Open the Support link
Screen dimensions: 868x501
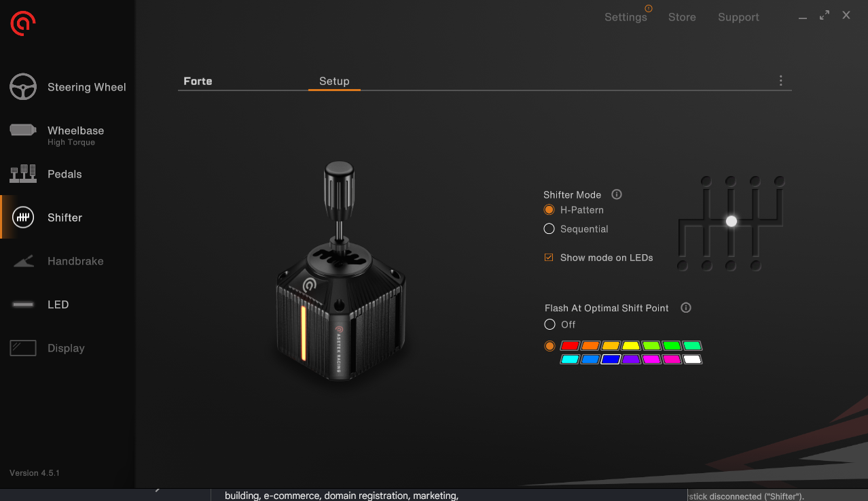[738, 17]
